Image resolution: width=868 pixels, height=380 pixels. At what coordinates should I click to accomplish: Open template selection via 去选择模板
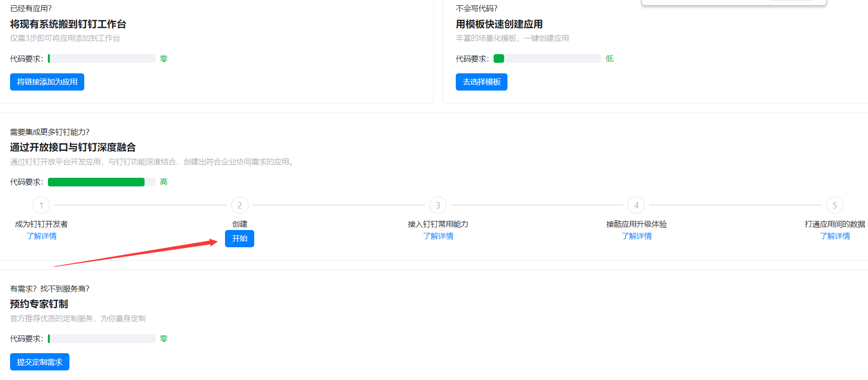481,82
